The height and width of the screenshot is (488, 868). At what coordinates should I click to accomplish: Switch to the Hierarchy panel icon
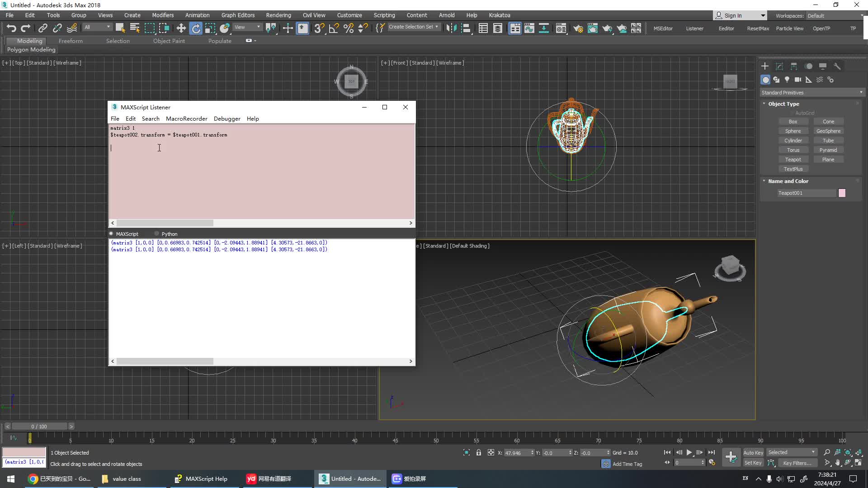[794, 66]
